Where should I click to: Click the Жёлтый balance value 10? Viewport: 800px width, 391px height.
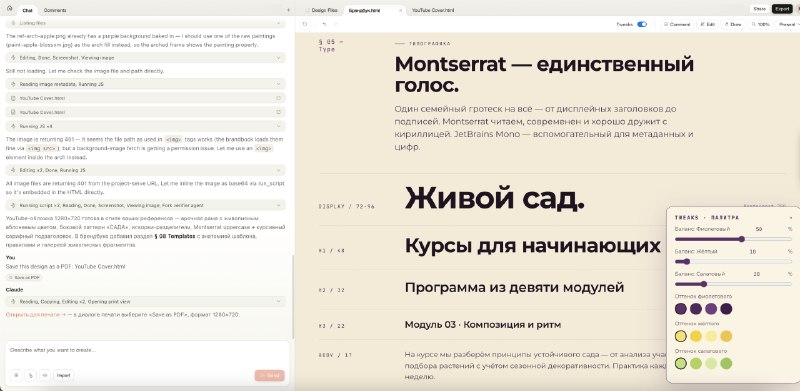tap(753, 252)
